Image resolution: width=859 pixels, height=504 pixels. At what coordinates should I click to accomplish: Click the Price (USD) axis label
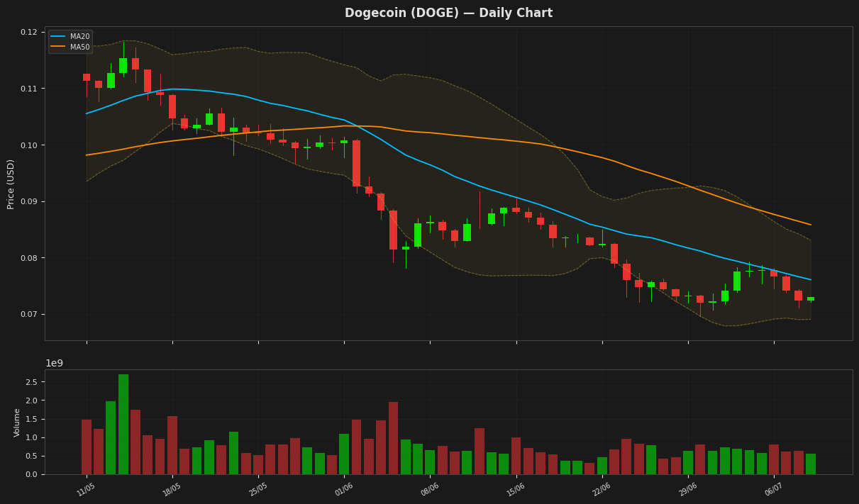11,184
